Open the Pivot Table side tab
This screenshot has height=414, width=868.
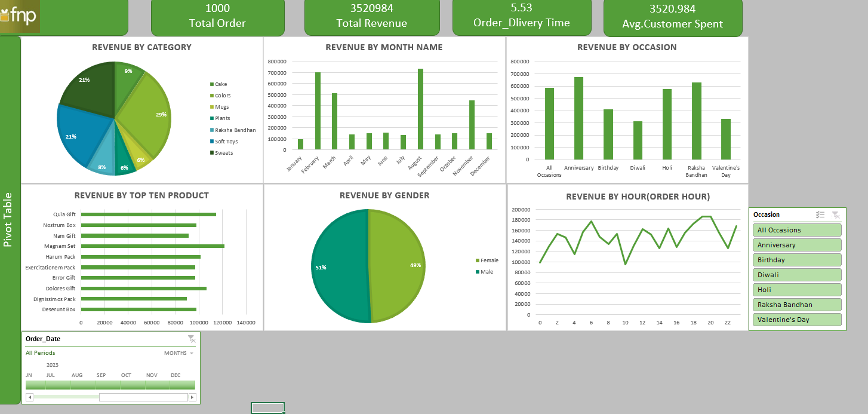pos(10,220)
